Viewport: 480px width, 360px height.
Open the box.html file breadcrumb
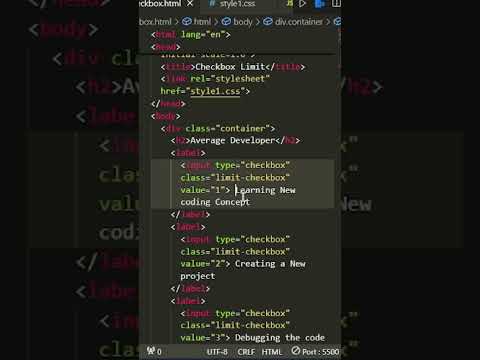(155, 22)
